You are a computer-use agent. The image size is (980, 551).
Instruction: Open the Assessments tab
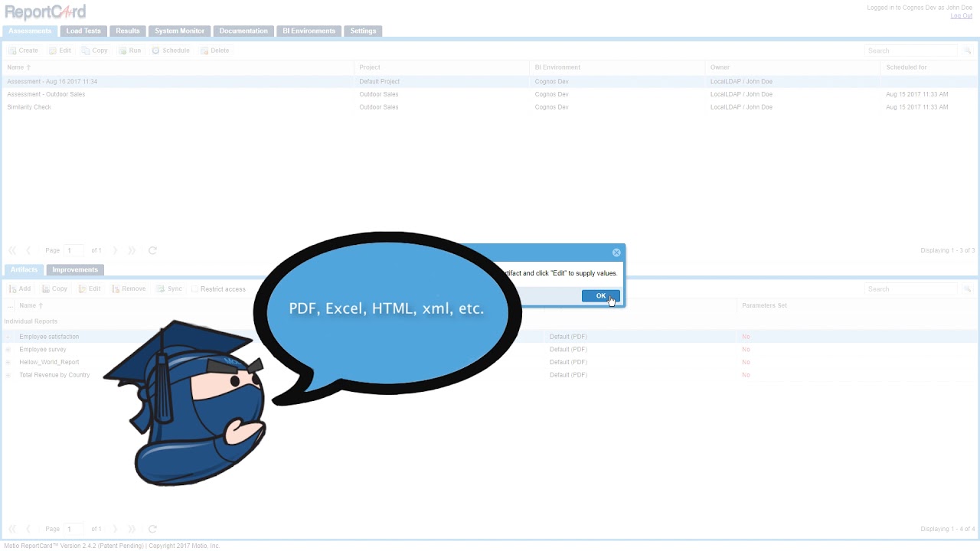(x=30, y=31)
